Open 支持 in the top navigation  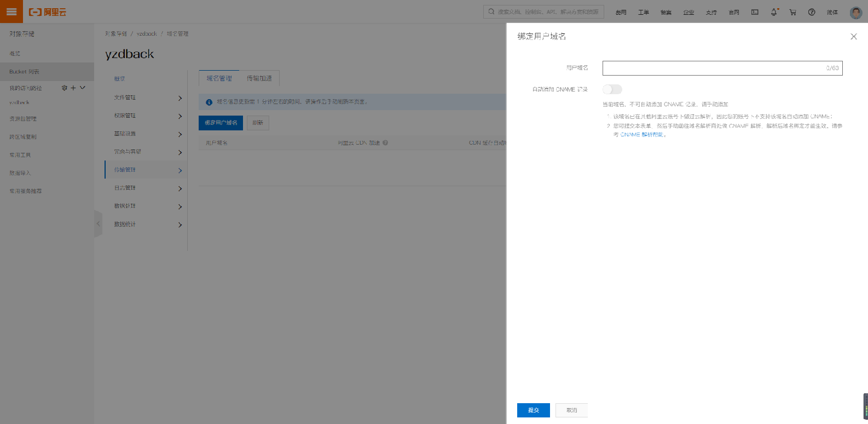pyautogui.click(x=711, y=12)
